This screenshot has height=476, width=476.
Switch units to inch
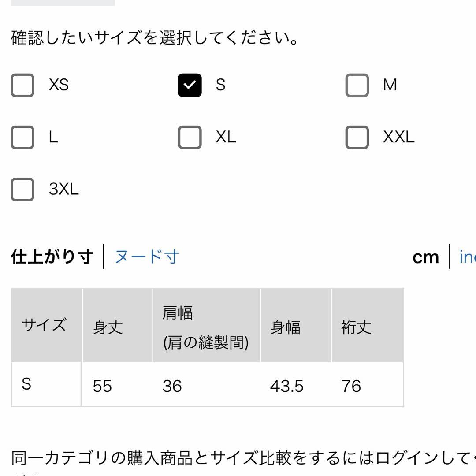click(x=468, y=257)
